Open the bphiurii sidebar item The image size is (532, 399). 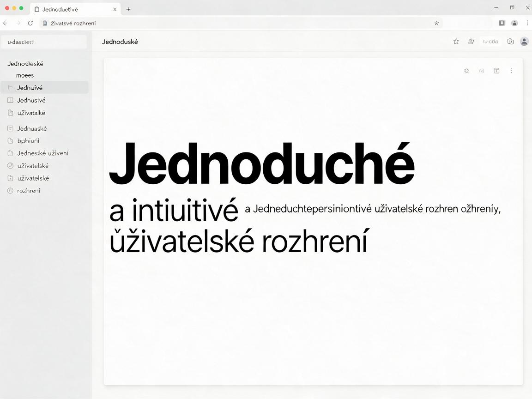[x=44, y=140]
